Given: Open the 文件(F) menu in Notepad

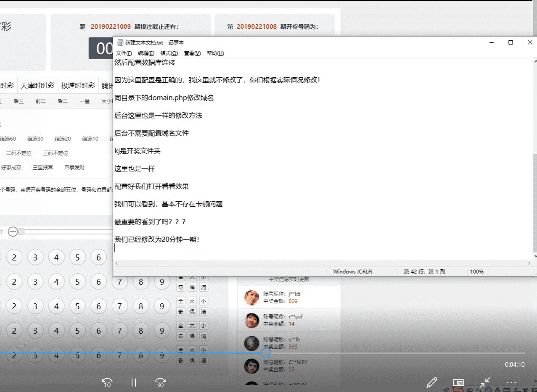Looking at the screenshot, I should coord(123,53).
